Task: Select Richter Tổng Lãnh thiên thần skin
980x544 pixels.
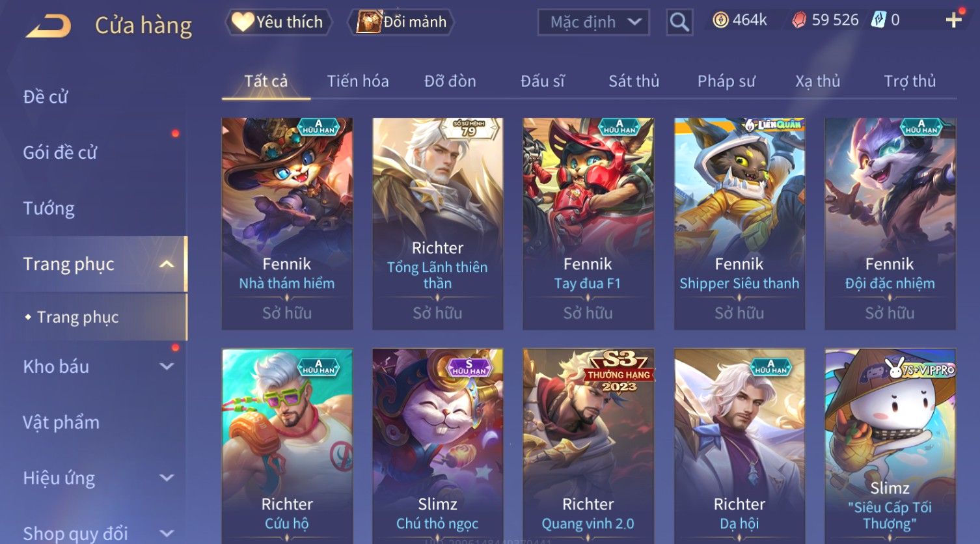Action: pyautogui.click(x=437, y=223)
